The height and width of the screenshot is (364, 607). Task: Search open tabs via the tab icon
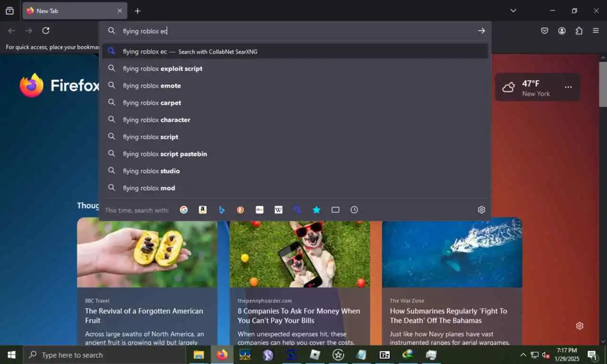coord(335,210)
